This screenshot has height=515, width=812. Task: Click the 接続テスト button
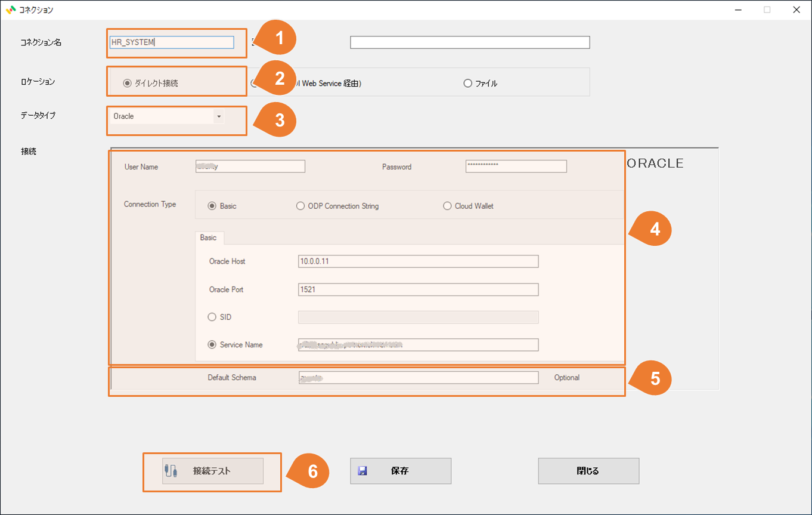213,471
